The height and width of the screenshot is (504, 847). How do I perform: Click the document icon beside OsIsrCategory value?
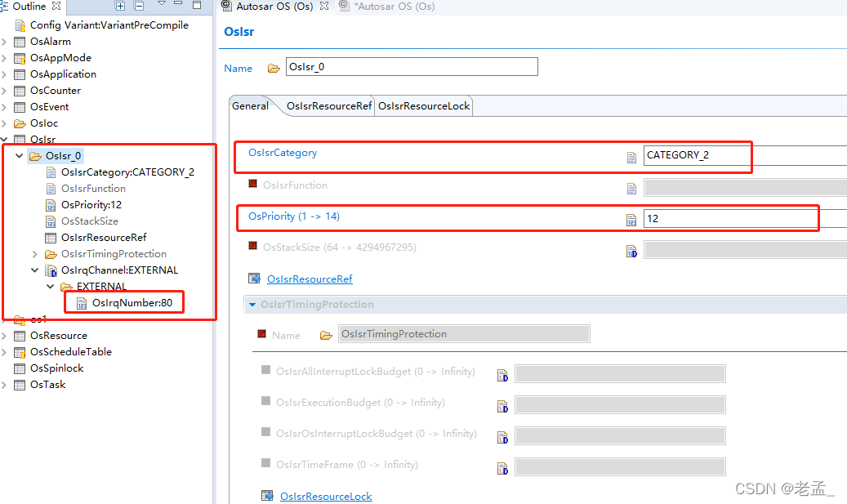click(631, 157)
